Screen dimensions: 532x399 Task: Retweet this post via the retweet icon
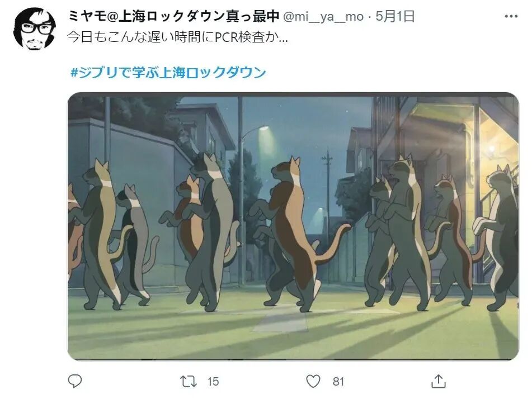pyautogui.click(x=189, y=381)
